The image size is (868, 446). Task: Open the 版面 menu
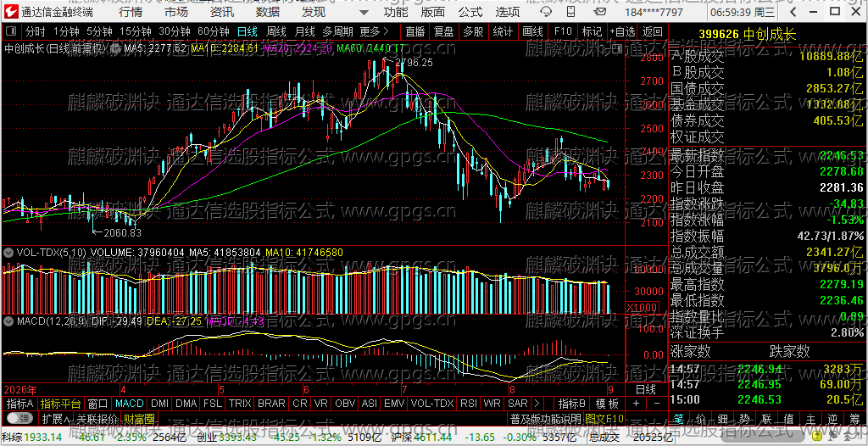point(433,12)
